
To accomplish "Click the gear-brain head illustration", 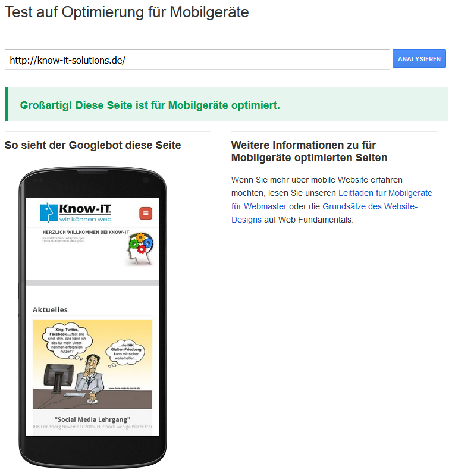I will (140, 249).
